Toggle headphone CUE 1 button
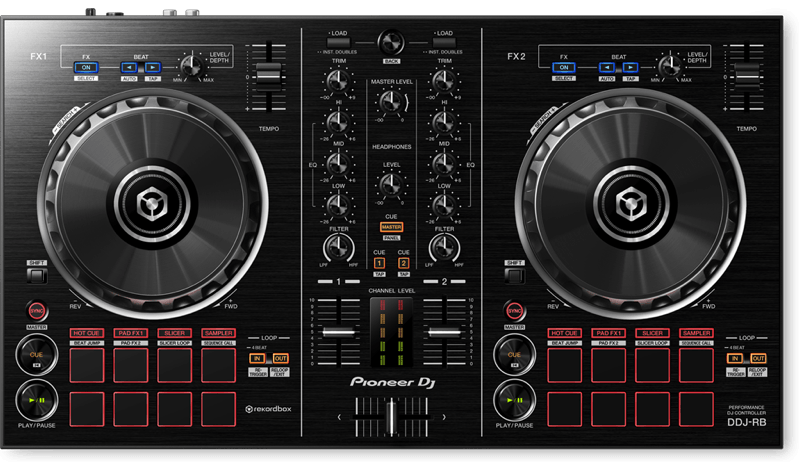This screenshot has width=800, height=475. (379, 263)
